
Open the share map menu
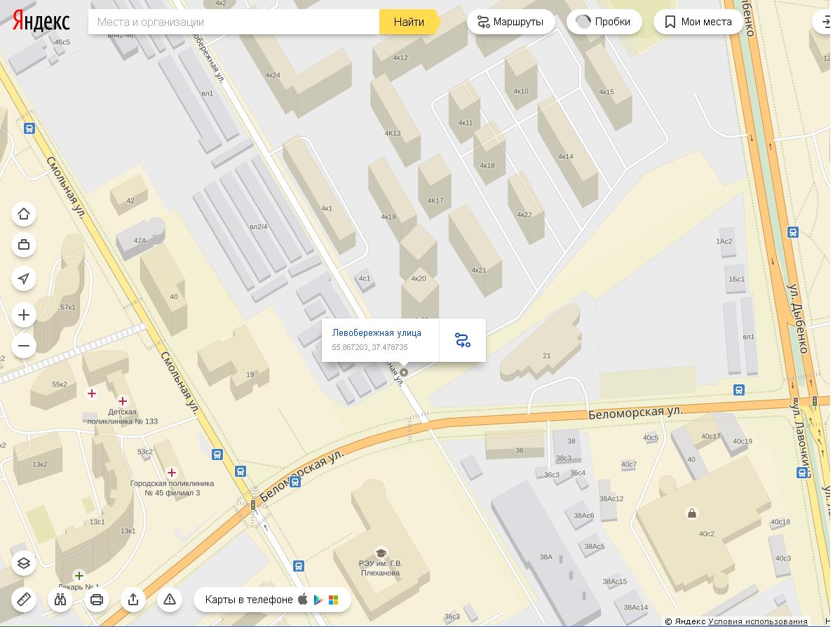pos(133,600)
